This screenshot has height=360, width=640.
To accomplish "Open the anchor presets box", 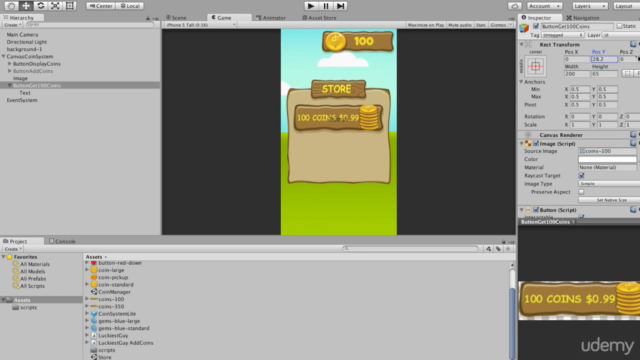I will point(535,66).
